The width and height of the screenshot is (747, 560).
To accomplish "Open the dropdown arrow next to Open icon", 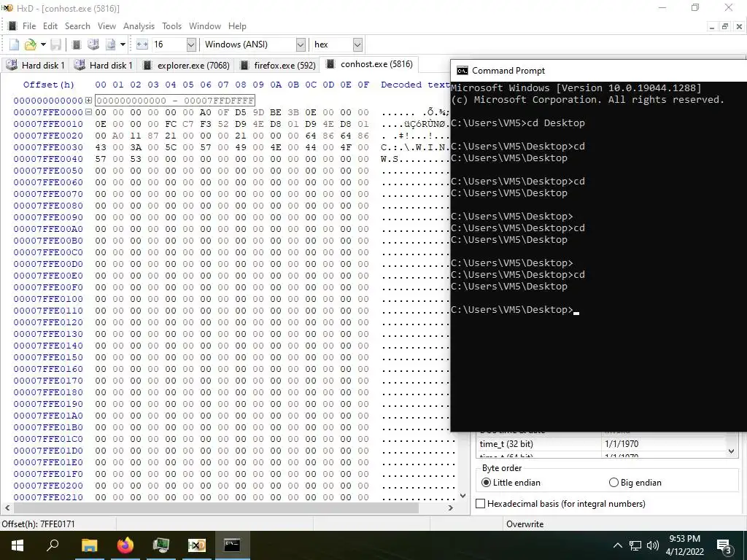I will 43,44.
